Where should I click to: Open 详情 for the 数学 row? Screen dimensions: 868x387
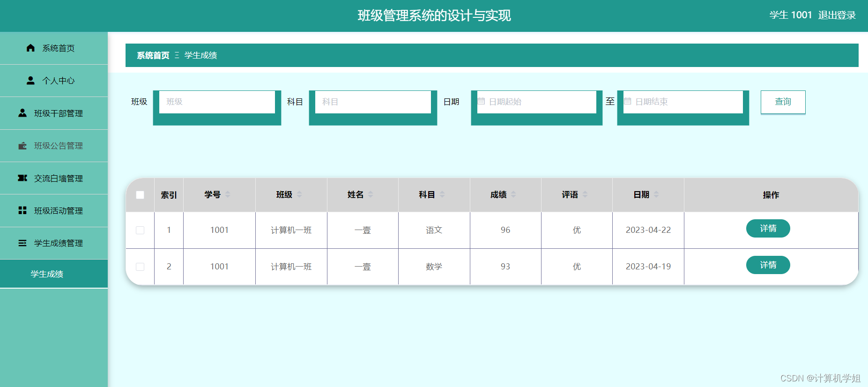(768, 265)
